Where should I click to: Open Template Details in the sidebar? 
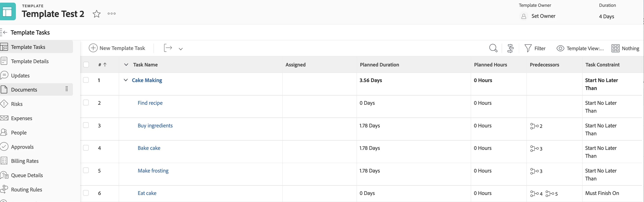click(x=30, y=61)
